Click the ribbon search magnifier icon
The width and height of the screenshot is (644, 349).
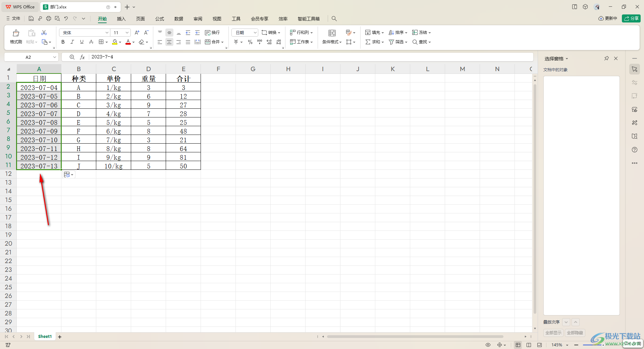[x=334, y=18]
